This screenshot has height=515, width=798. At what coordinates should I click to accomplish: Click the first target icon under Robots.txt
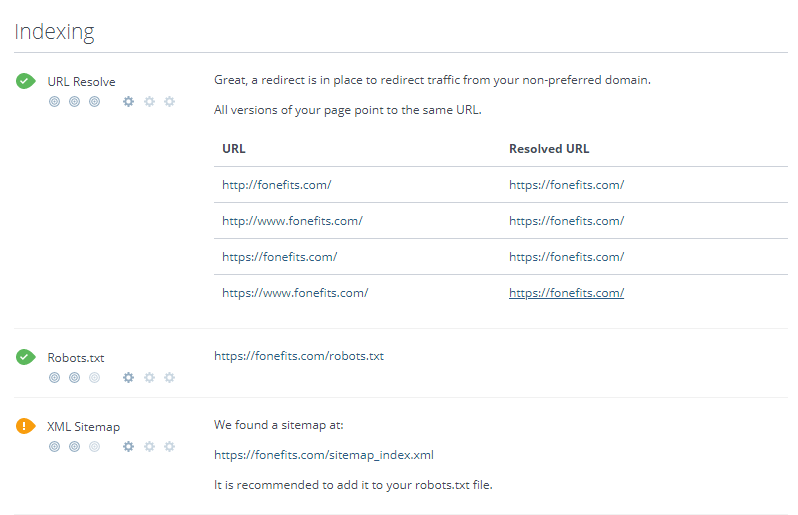click(x=55, y=377)
